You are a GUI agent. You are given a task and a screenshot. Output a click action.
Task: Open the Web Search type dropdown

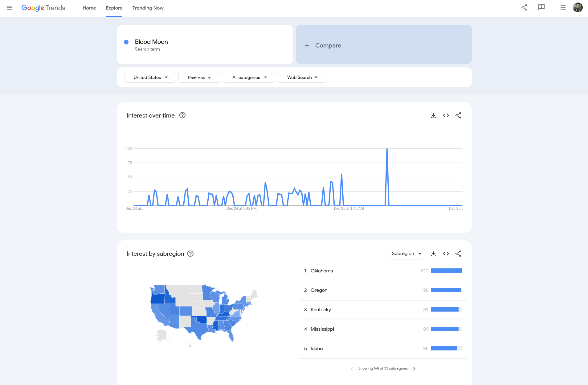pyautogui.click(x=302, y=77)
